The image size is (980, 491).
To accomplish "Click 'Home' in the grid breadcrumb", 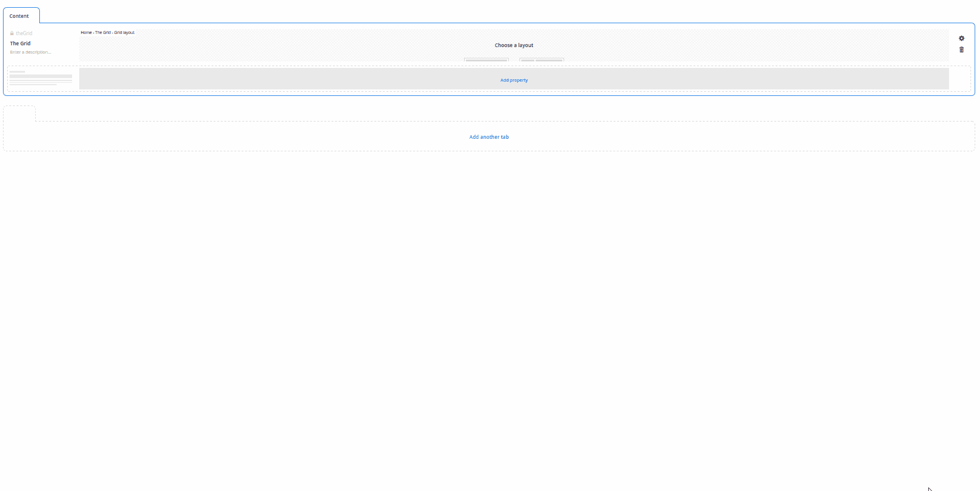I will [86, 33].
